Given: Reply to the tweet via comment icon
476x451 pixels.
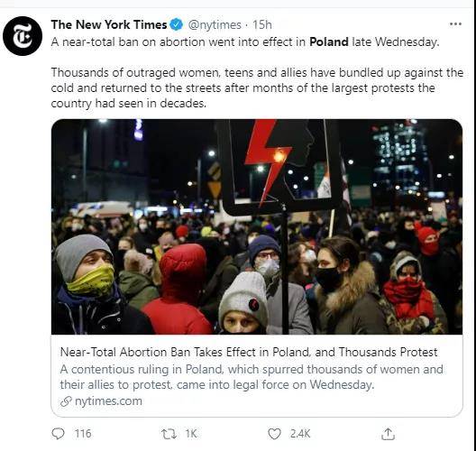Looking at the screenshot, I should tap(58, 433).
